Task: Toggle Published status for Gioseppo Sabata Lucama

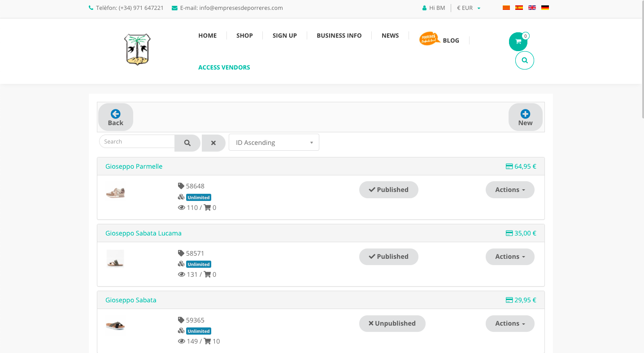Action: point(389,257)
